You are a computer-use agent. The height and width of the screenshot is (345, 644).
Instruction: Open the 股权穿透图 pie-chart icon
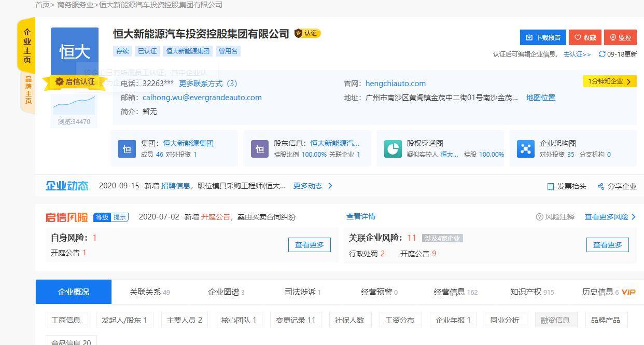393,148
